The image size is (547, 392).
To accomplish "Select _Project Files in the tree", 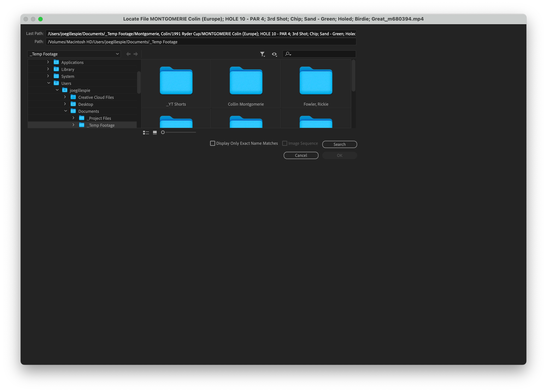I will (x=99, y=118).
